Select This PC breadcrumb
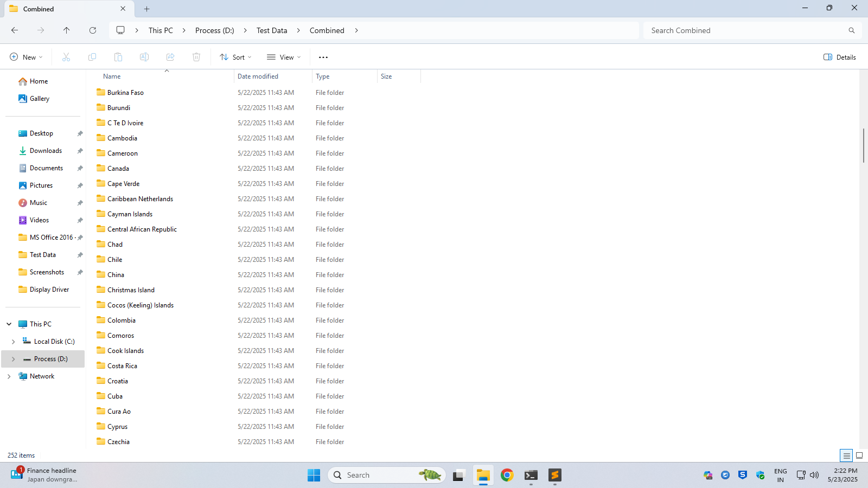Image resolution: width=868 pixels, height=488 pixels. [161, 30]
